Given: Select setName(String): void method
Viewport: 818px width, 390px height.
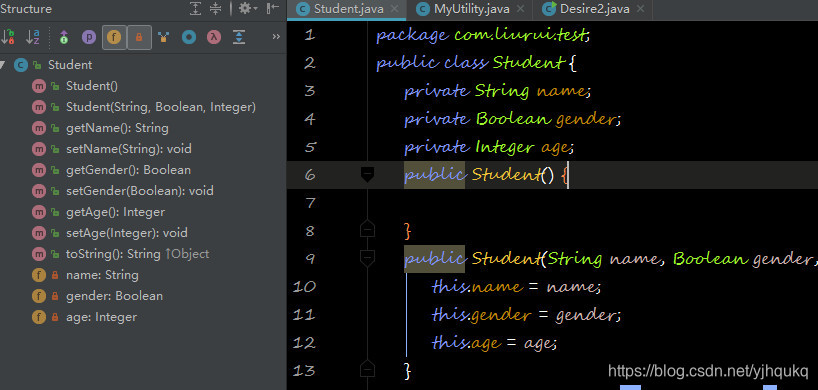Looking at the screenshot, I should click(x=128, y=149).
